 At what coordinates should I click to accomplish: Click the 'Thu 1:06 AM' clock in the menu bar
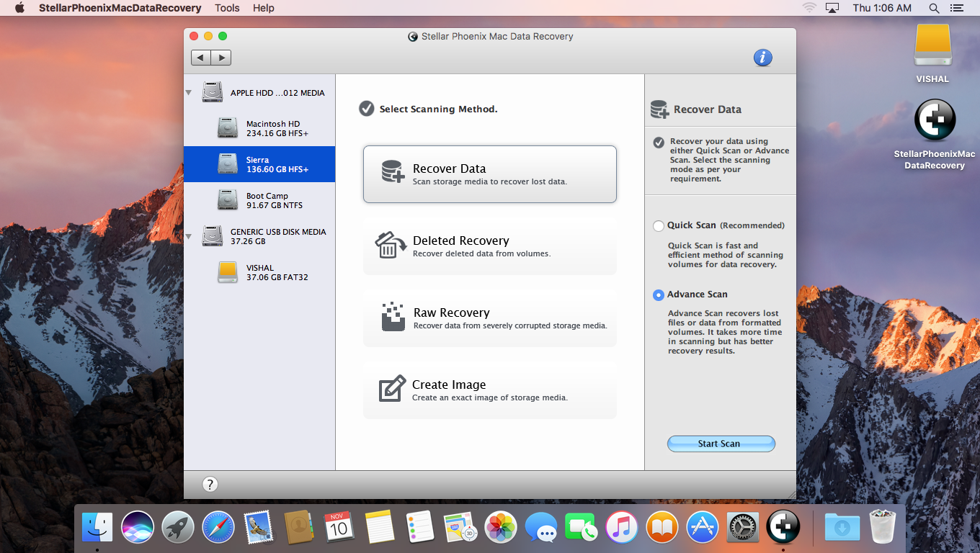882,8
